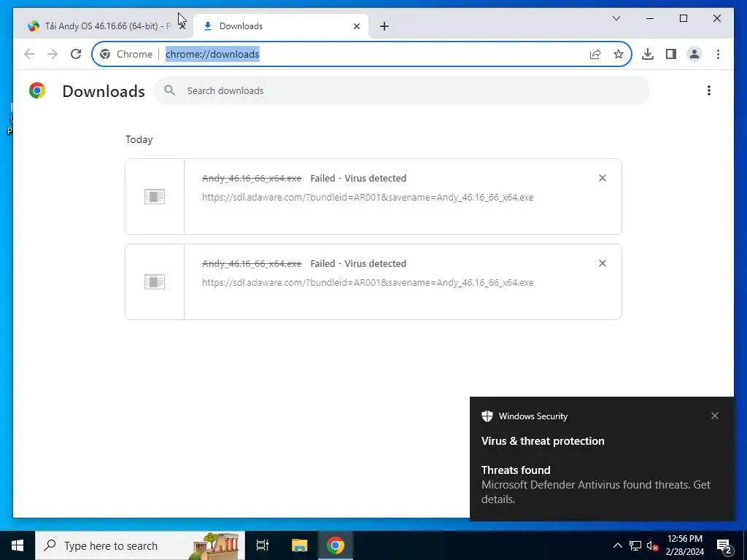Viewport: 747px width, 560px height.
Task: Click the Chrome icon in the taskbar
Action: 336,545
